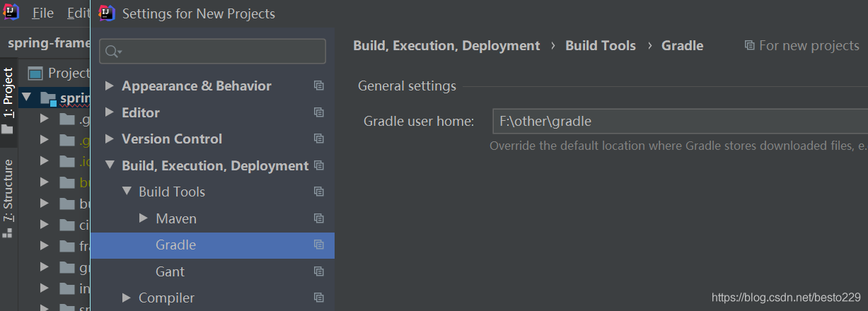
Task: Click the Build Tools breadcrumb link
Action: (601, 45)
